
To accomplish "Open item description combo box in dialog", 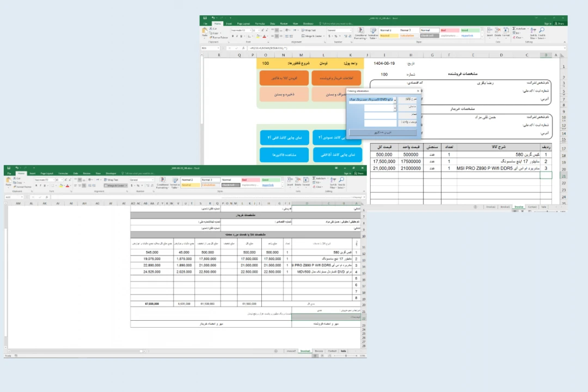I will tap(395, 100).
